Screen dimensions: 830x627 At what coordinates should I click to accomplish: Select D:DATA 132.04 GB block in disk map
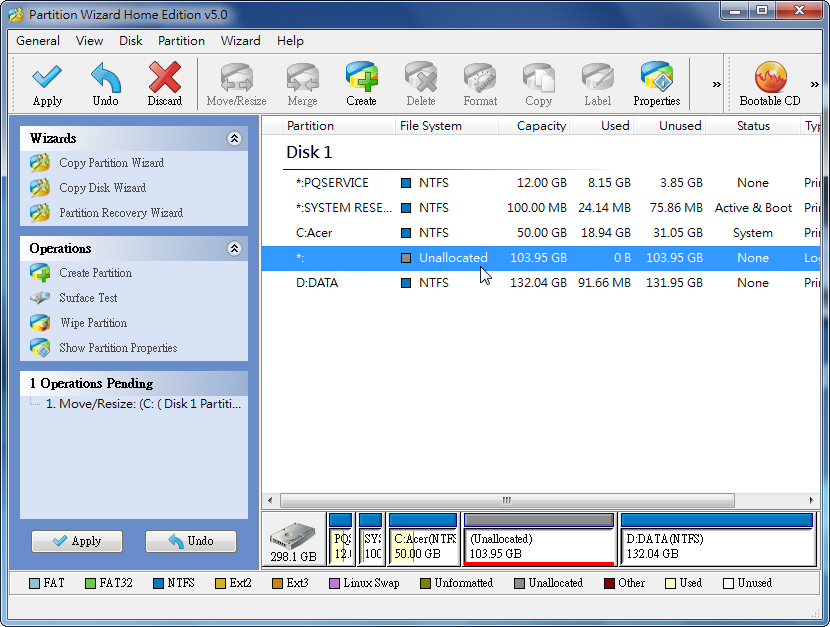(717, 539)
